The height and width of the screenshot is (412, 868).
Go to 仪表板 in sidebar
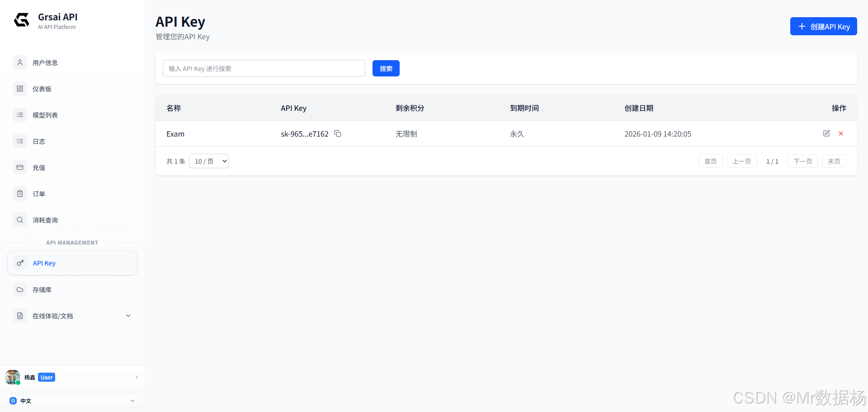click(72, 89)
